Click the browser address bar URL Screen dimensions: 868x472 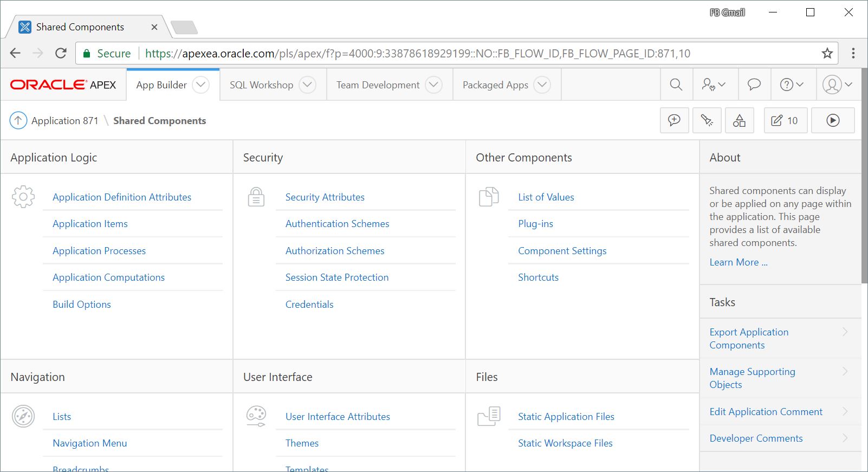[417, 54]
